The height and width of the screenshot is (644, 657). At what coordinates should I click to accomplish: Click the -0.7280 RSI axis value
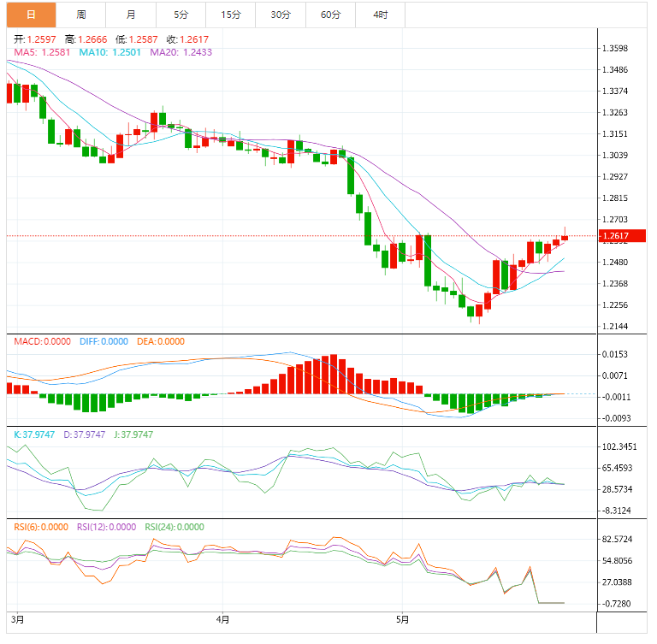tap(616, 604)
